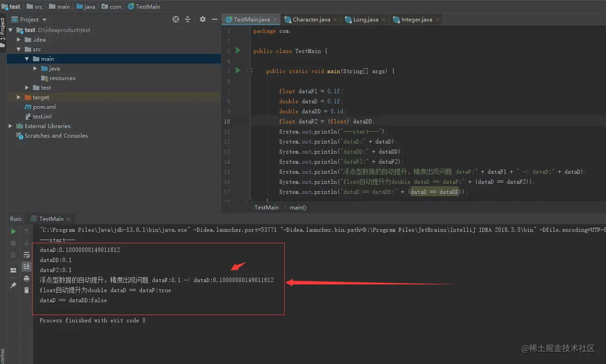Expand the target folder
This screenshot has height=364, width=606.
pyautogui.click(x=18, y=97)
